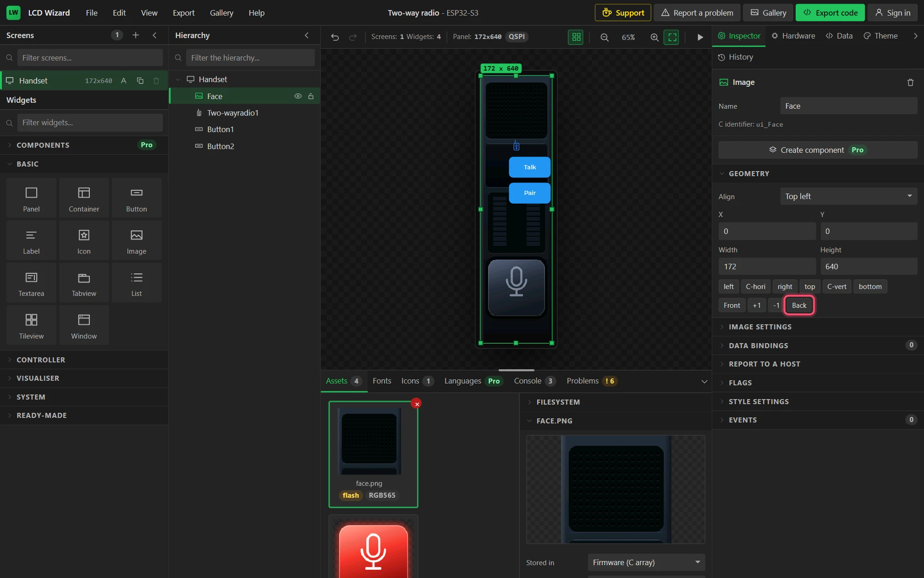This screenshot has height=578, width=924.
Task: Toggle visibility of the Face layer
Action: (x=298, y=96)
